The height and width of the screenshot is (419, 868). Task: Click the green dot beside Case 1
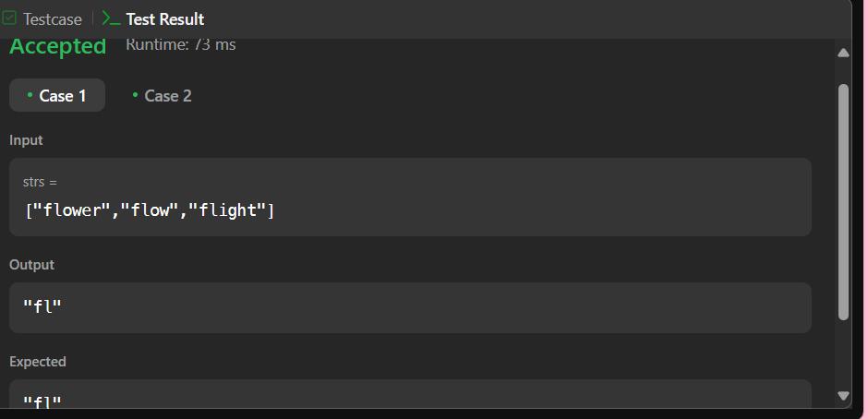point(30,95)
